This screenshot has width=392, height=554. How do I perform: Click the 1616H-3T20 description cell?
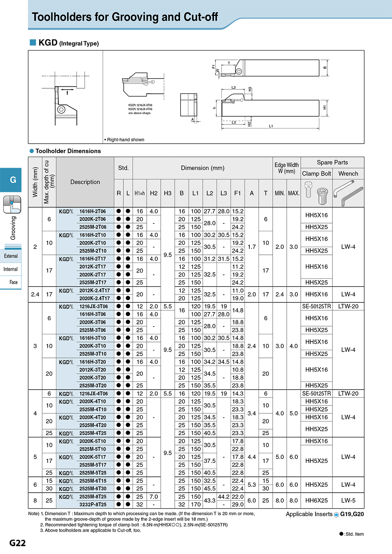coord(93,362)
